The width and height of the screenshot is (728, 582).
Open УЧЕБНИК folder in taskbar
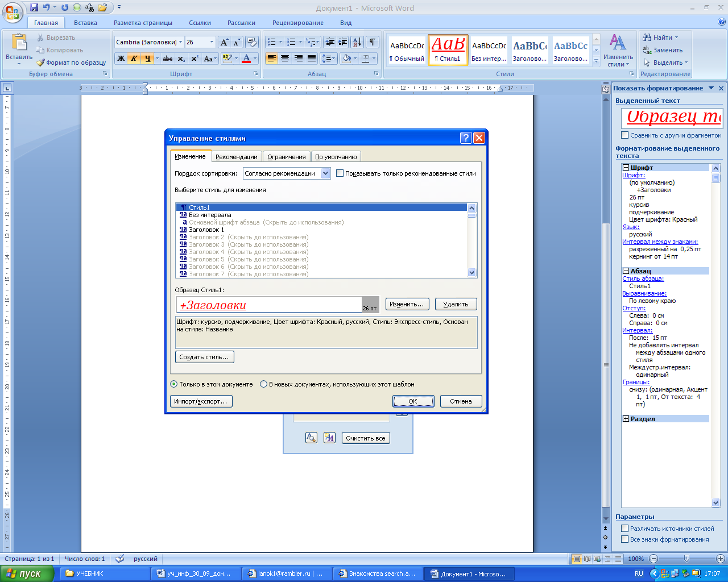(x=106, y=573)
